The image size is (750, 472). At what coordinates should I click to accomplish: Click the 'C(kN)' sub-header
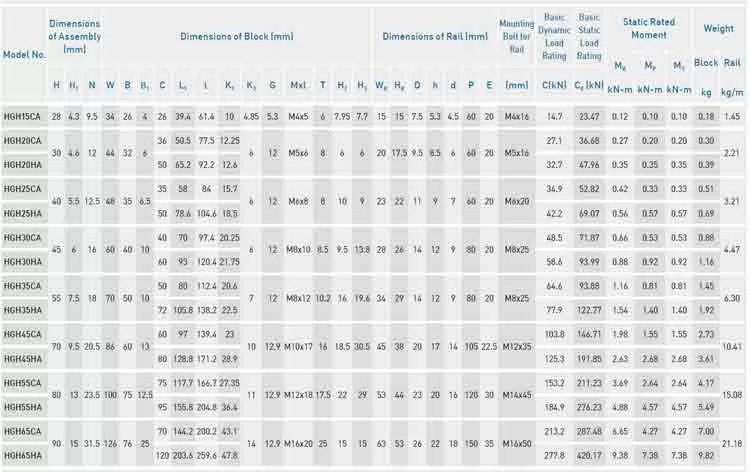pyautogui.click(x=554, y=85)
